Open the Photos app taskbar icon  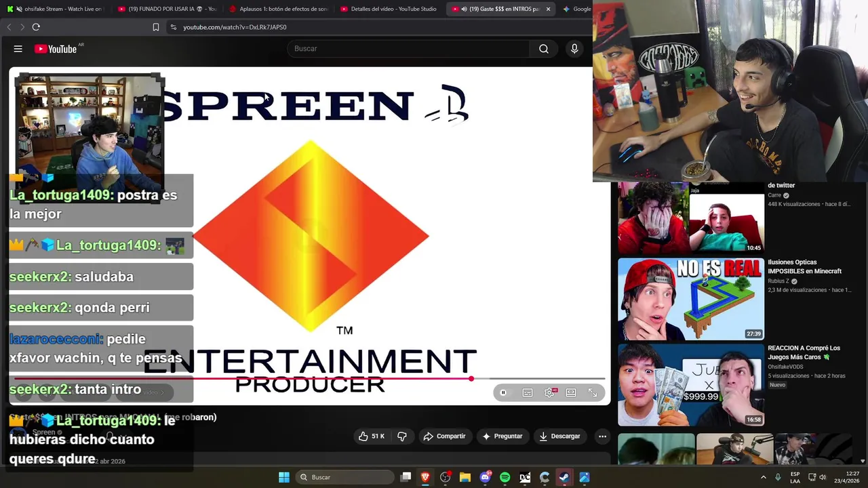click(585, 477)
